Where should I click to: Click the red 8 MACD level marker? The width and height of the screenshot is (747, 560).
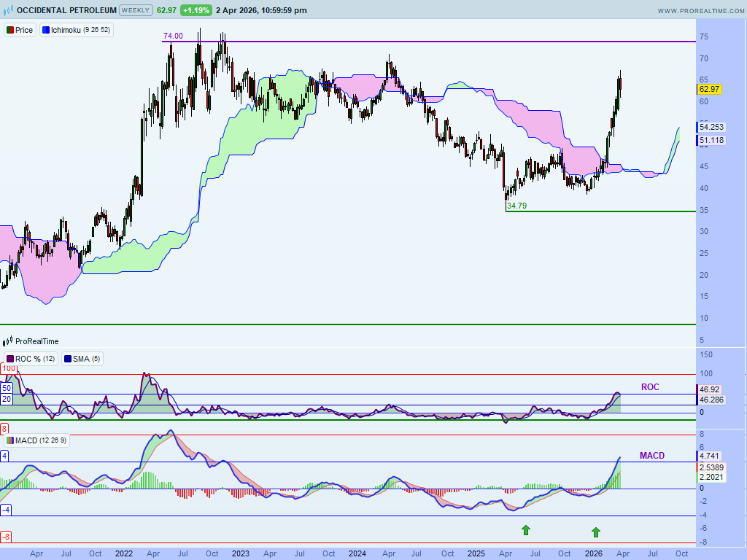point(4,428)
